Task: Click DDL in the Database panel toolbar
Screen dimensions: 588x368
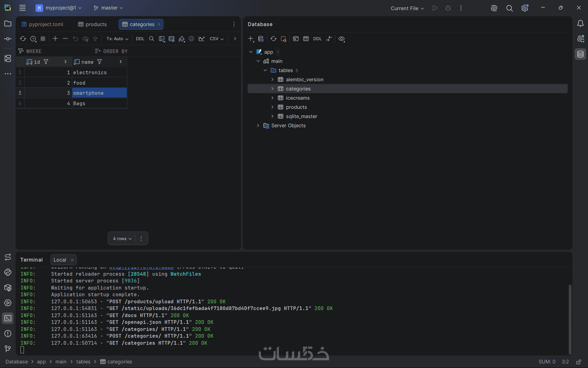Action: (x=318, y=39)
